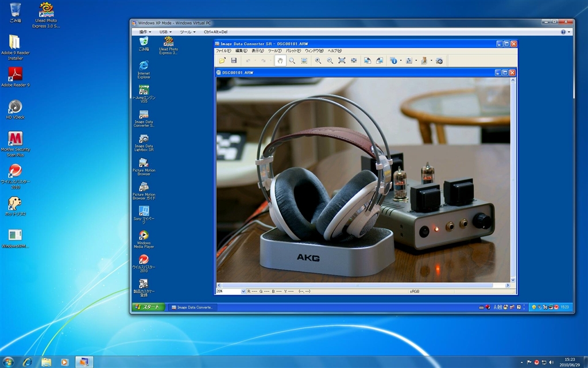This screenshot has width=588, height=368.
Task: Click ホットツヌ2 dog desktop icon
Action: coord(15,206)
